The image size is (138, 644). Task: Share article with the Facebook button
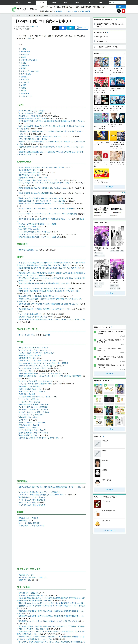click(x=63, y=28)
